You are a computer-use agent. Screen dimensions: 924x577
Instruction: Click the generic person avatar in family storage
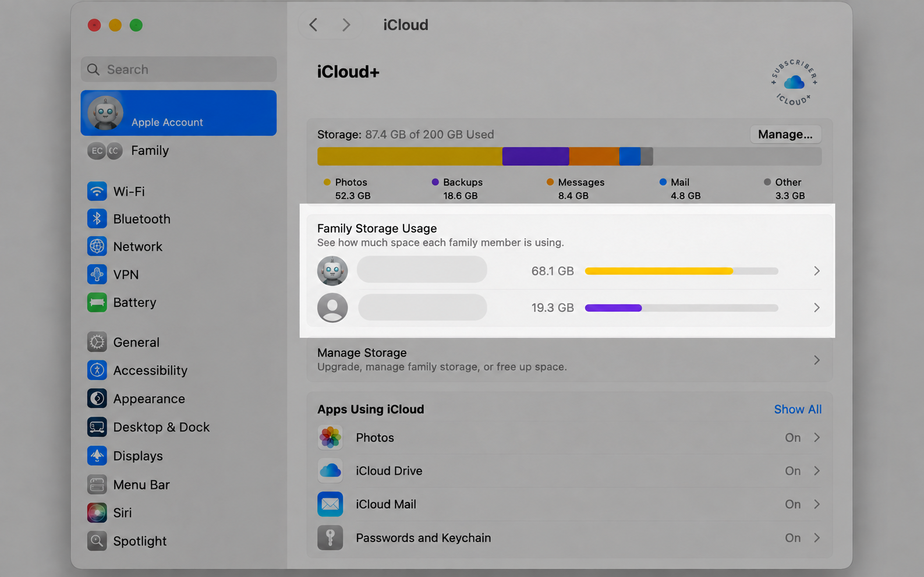tap(332, 307)
